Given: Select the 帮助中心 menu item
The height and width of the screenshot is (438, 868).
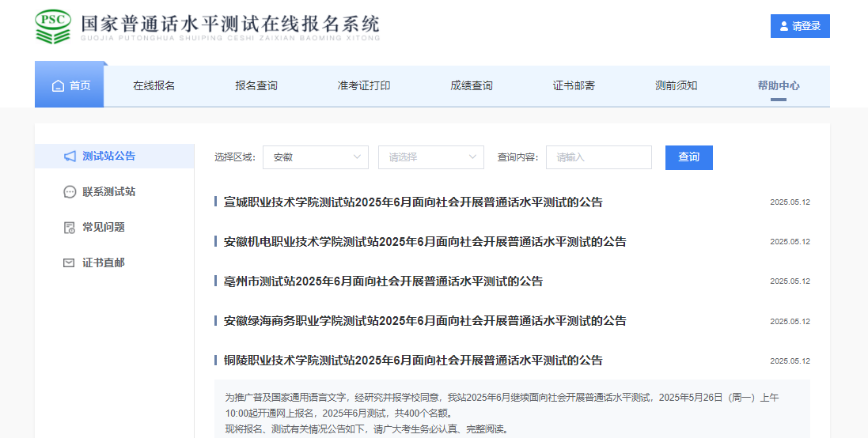Looking at the screenshot, I should click(779, 85).
